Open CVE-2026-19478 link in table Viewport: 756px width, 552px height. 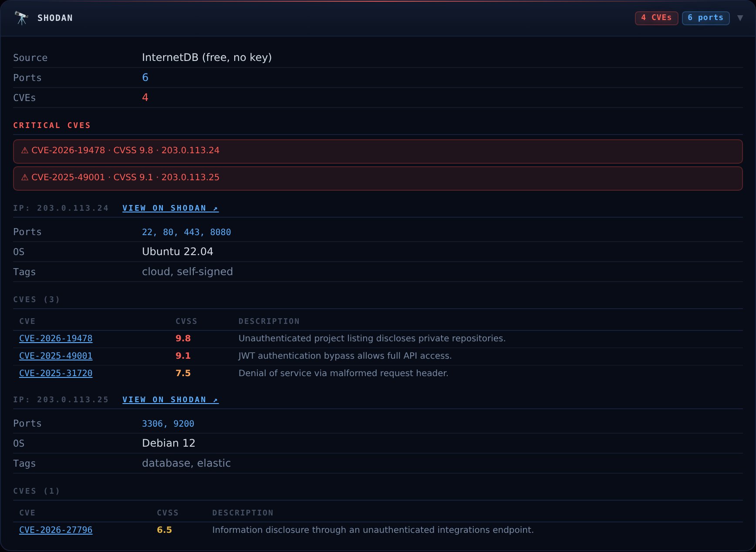point(56,338)
